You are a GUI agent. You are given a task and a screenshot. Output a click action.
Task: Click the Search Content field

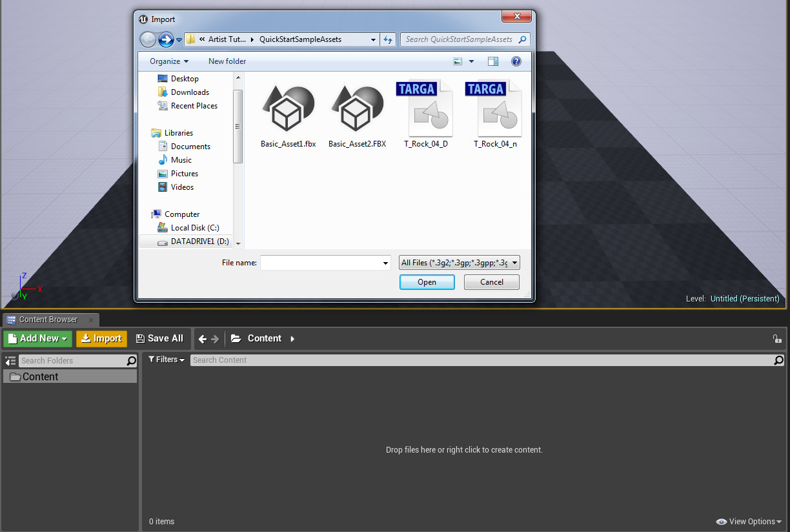click(481, 360)
